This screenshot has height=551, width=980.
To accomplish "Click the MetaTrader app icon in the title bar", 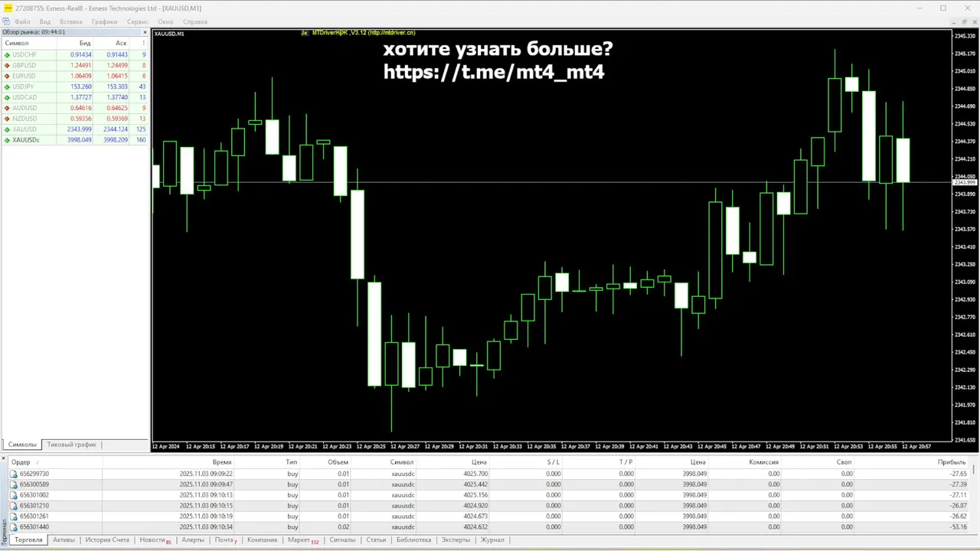I will point(8,8).
